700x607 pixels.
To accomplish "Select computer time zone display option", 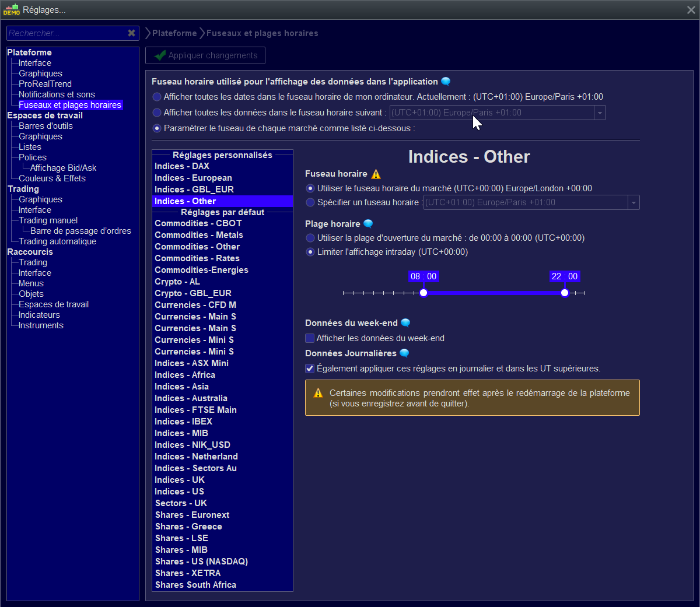I will pyautogui.click(x=157, y=97).
